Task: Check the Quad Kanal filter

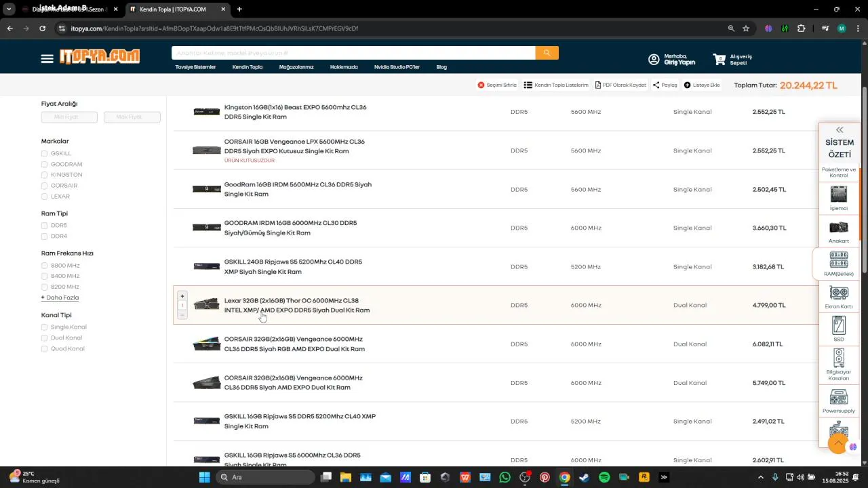Action: click(x=44, y=348)
